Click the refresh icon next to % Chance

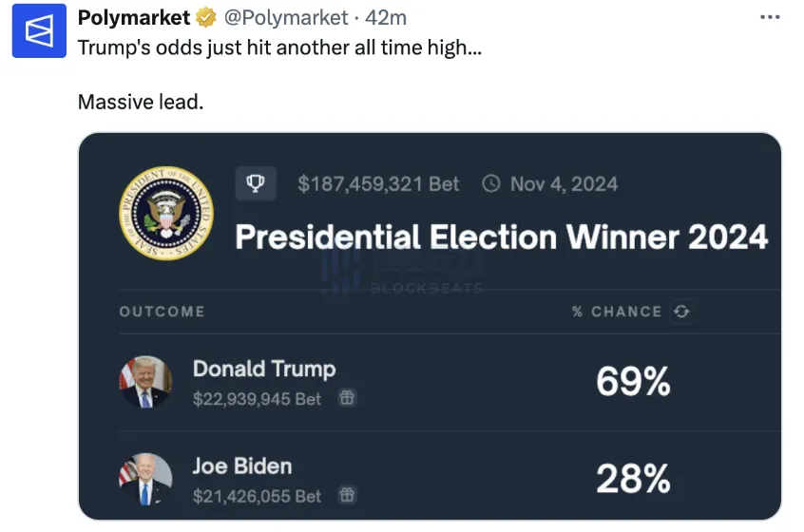680,311
